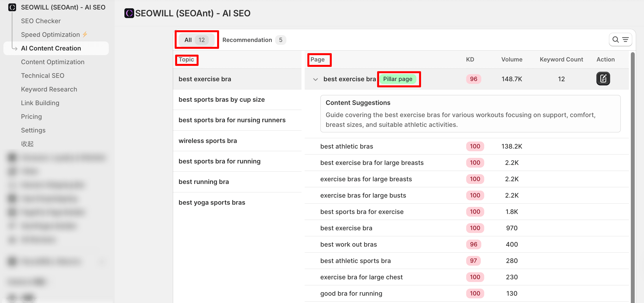The image size is (644, 303).
Task: Go to Keyword Research page
Action: (49, 89)
